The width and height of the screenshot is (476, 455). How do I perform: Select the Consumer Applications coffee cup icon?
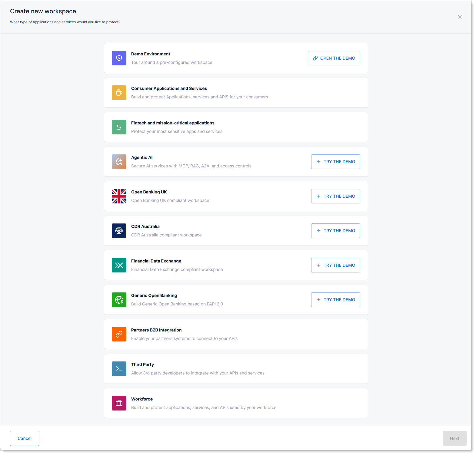119,93
